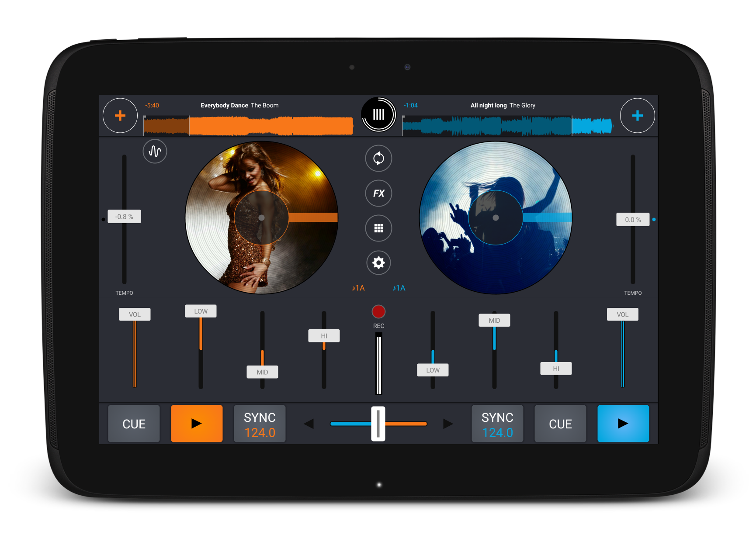
Task: Toggle SYNC on the left deck
Action: 260,424
